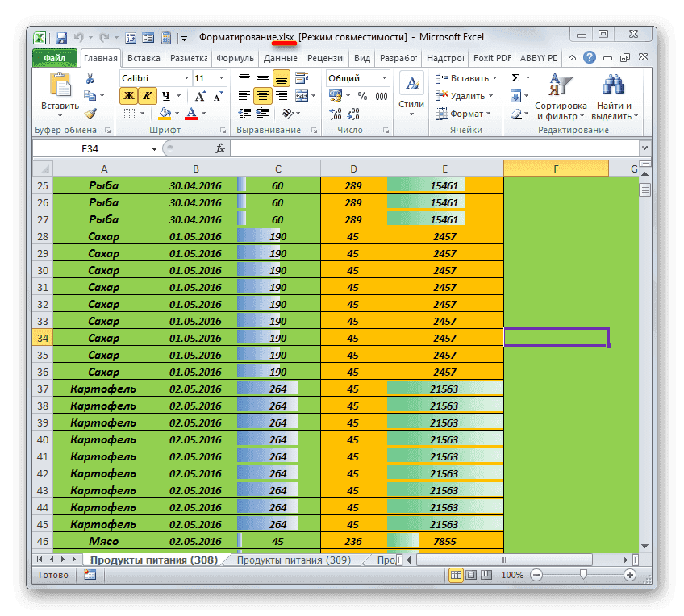Toggle bold (Ж) formatting off

127,94
